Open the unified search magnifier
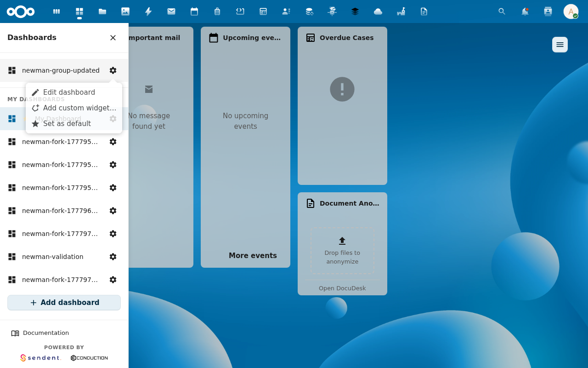Screen dimensions: 588x368 (x=502, y=11)
